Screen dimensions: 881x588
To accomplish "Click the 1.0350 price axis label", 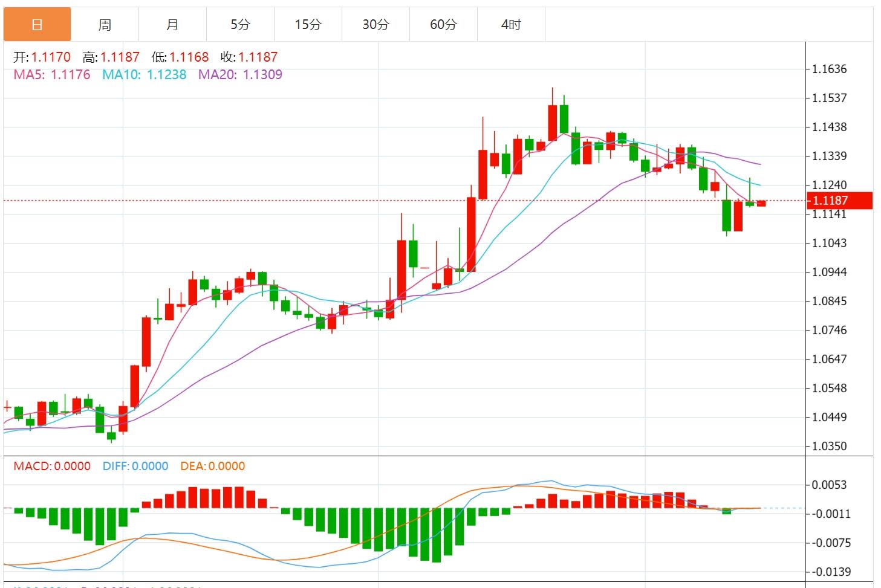I will 829,446.
